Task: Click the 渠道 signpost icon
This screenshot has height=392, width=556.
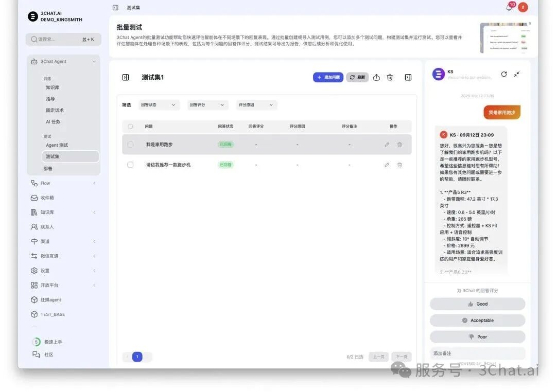Action: pos(34,241)
